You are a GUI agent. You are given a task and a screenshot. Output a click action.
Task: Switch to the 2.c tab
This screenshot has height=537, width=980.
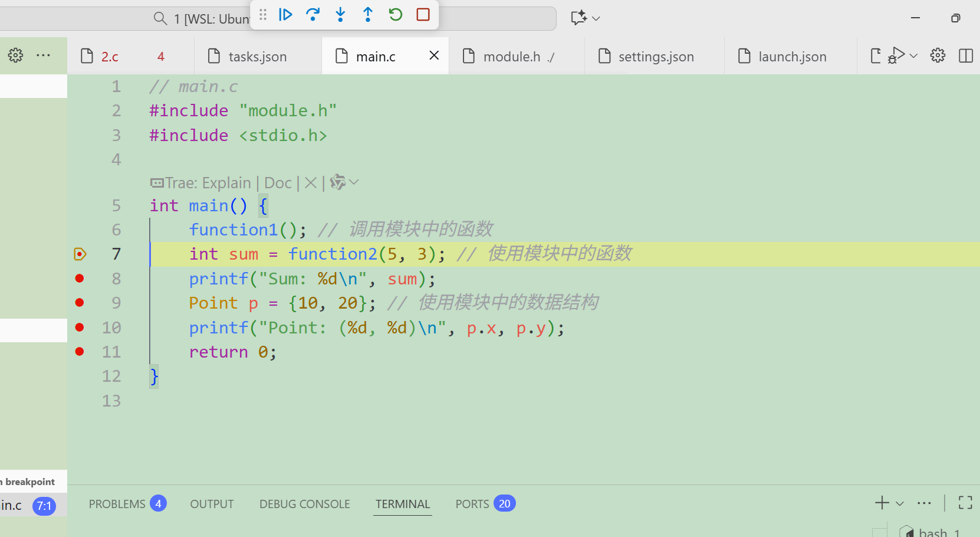[x=110, y=57]
